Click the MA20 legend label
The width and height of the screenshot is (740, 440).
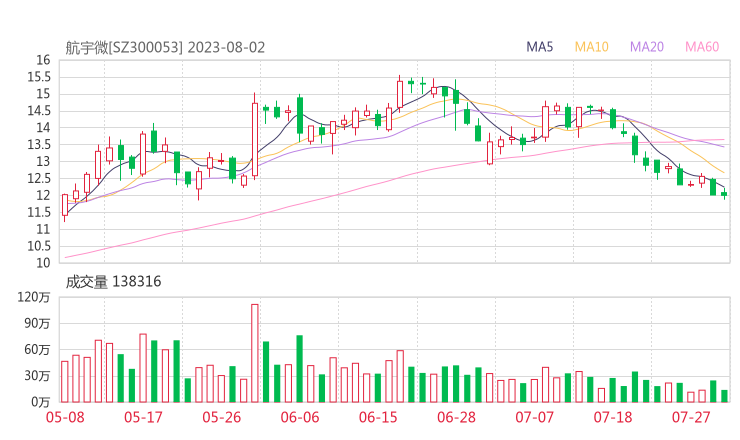click(647, 47)
